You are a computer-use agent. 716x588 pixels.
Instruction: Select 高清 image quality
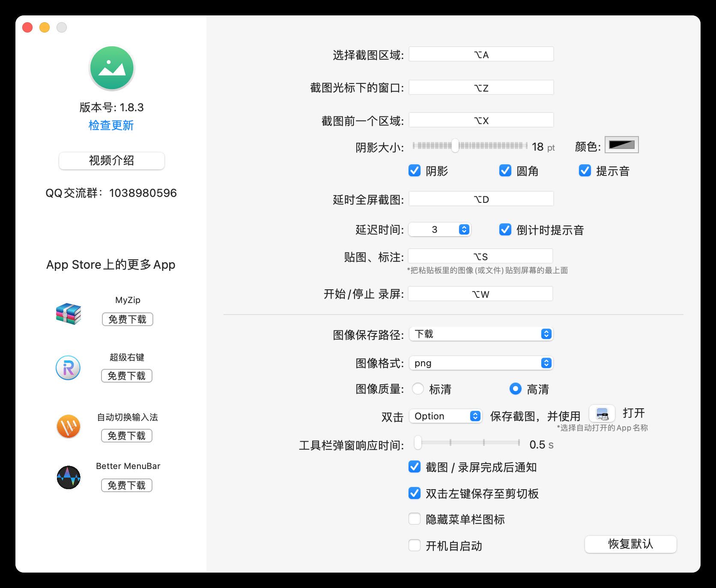click(516, 389)
